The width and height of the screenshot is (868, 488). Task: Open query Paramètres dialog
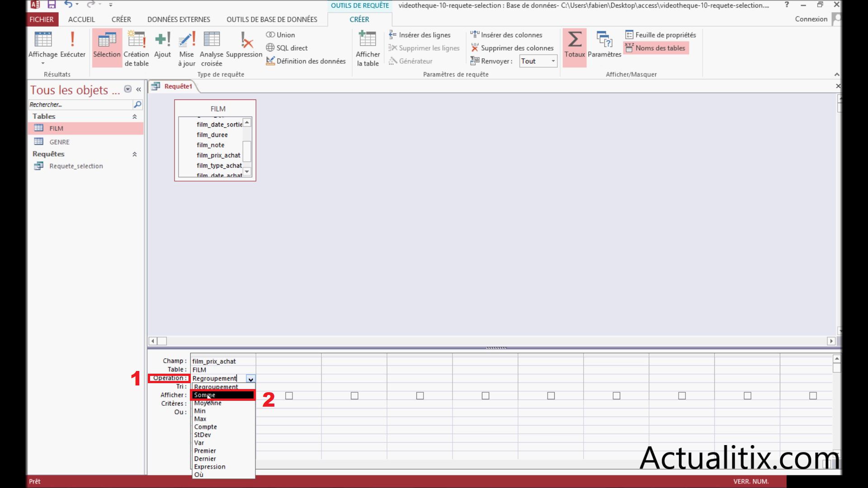604,45
